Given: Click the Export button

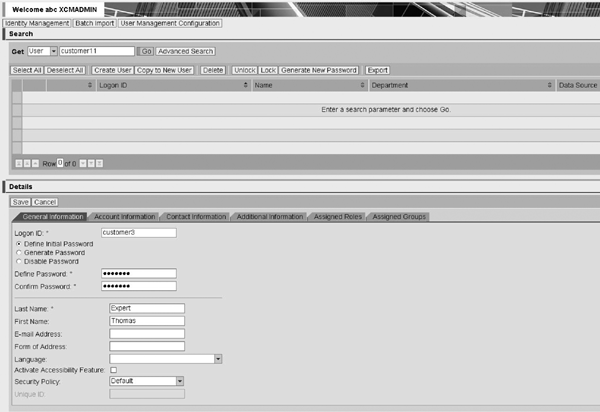Looking at the screenshot, I should coord(378,70).
